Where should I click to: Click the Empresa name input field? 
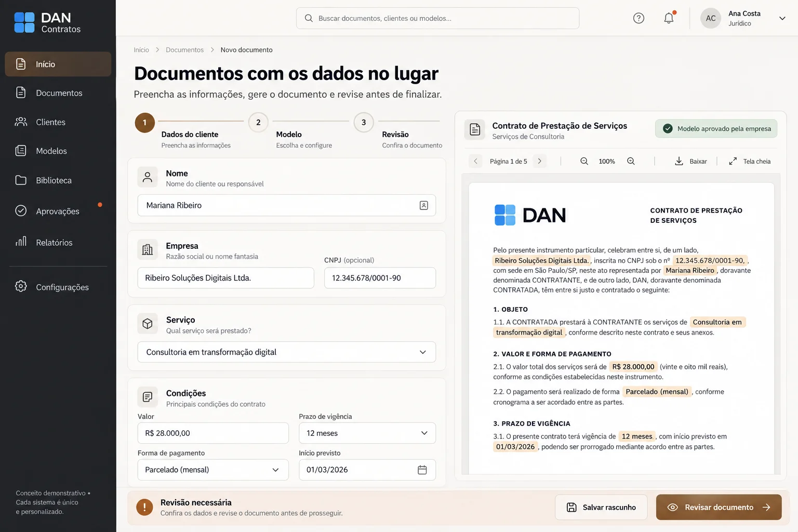(x=226, y=278)
